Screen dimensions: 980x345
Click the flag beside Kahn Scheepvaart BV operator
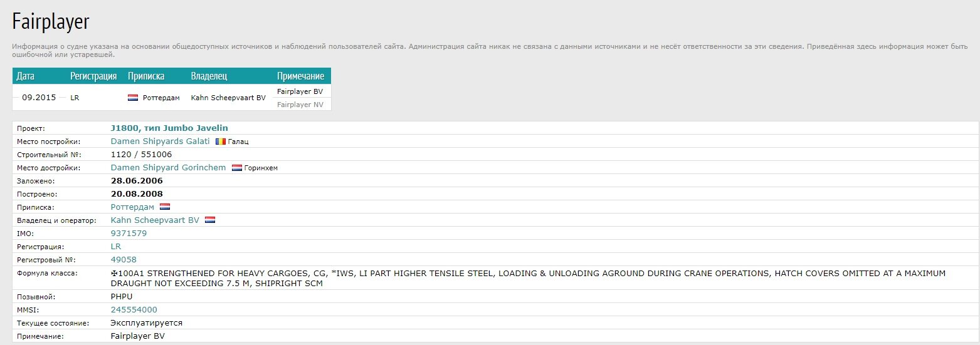pos(210,220)
